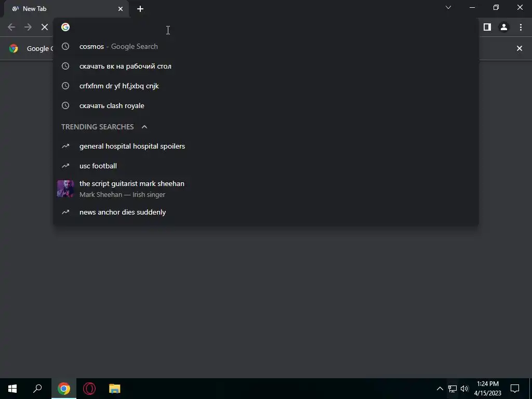Select usc football trending search
532x399 pixels.
click(266, 166)
